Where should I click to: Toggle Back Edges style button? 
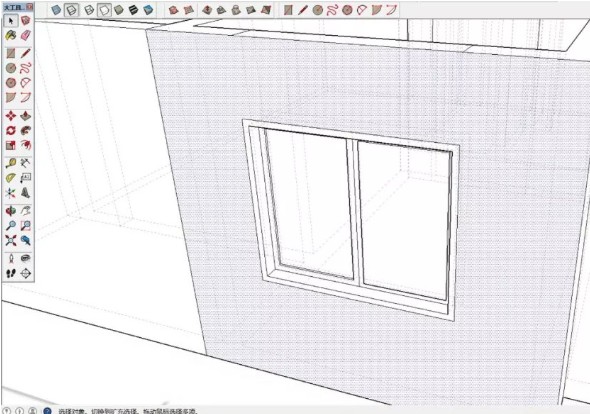[x=71, y=10]
